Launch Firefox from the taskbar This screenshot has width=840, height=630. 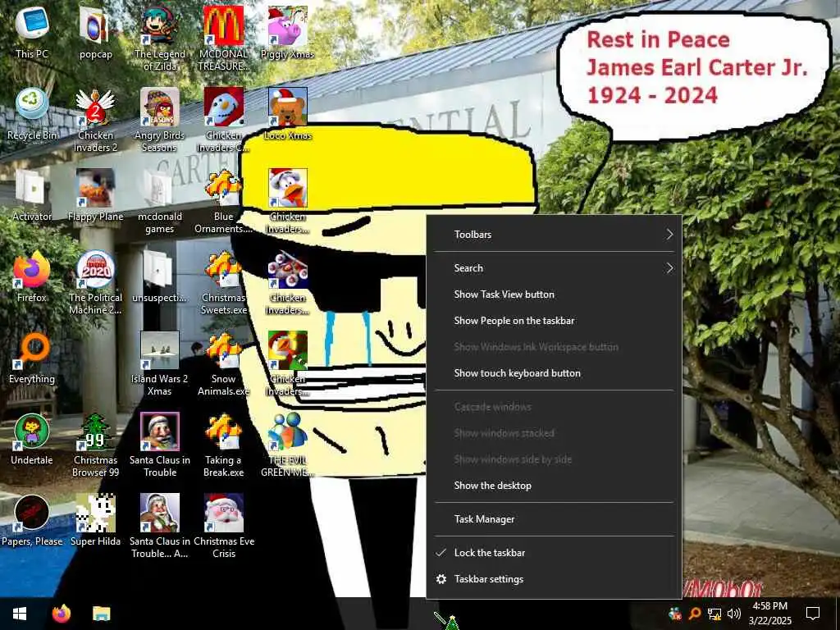62,614
